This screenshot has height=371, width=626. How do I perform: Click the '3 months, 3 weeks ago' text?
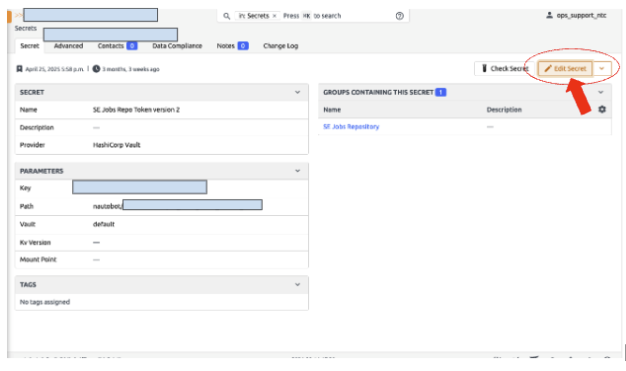click(131, 69)
